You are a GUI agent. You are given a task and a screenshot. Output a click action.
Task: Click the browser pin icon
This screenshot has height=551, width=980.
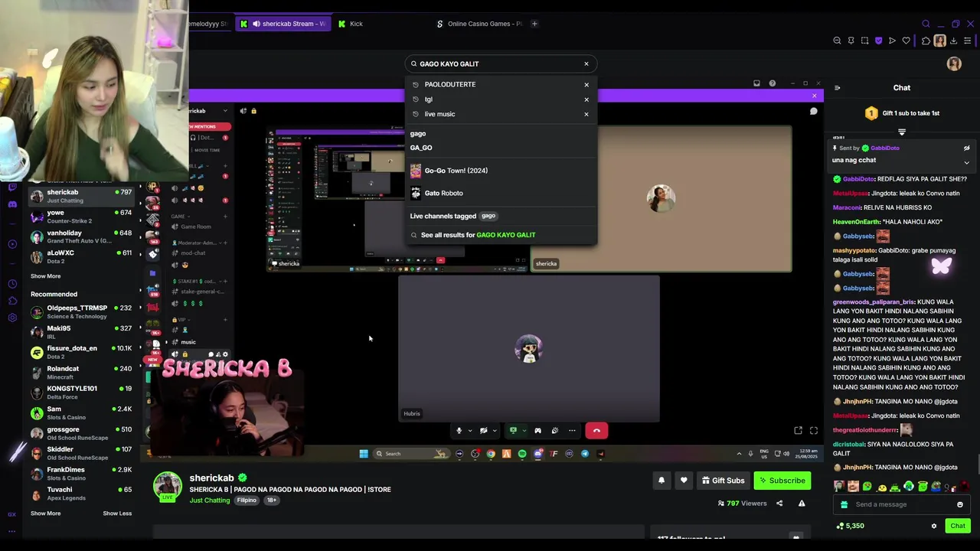pos(851,41)
